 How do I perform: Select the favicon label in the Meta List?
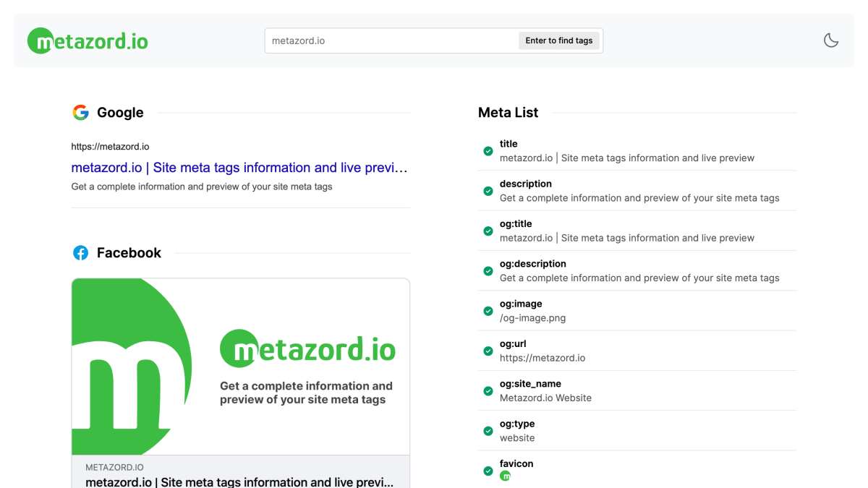pos(516,464)
